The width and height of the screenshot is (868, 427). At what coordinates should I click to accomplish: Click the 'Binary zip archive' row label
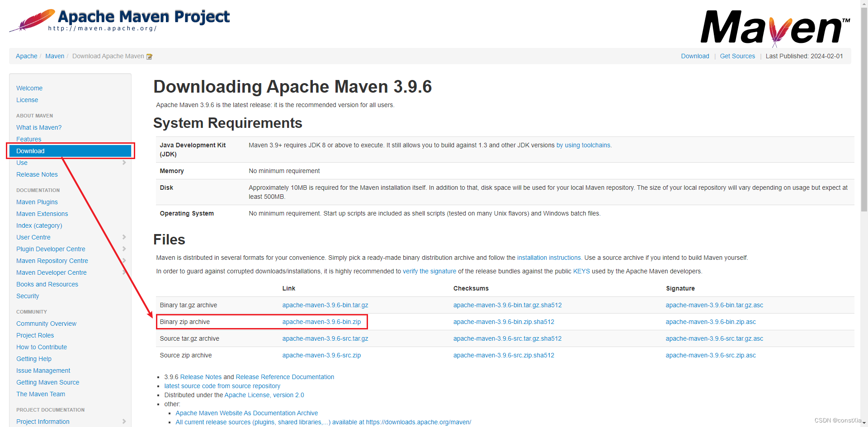click(184, 322)
